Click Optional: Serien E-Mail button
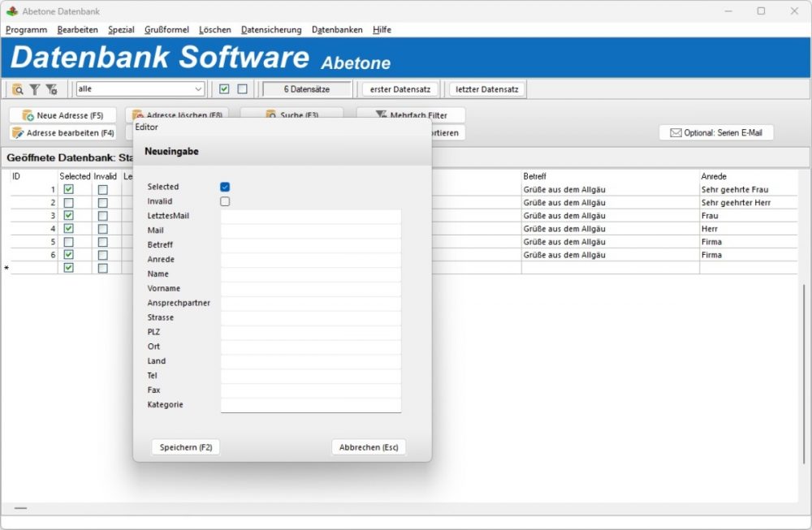The width and height of the screenshot is (812, 530). (x=716, y=132)
